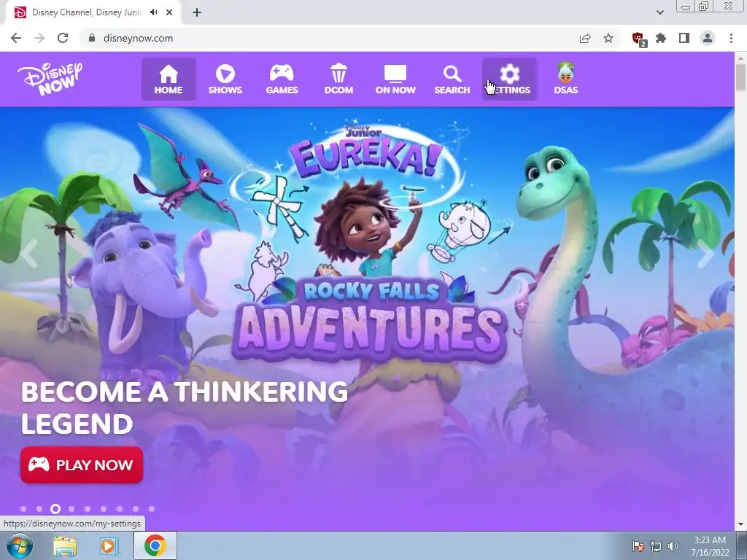Open the Home nav item
Viewport: 747px width, 560px height.
169,79
